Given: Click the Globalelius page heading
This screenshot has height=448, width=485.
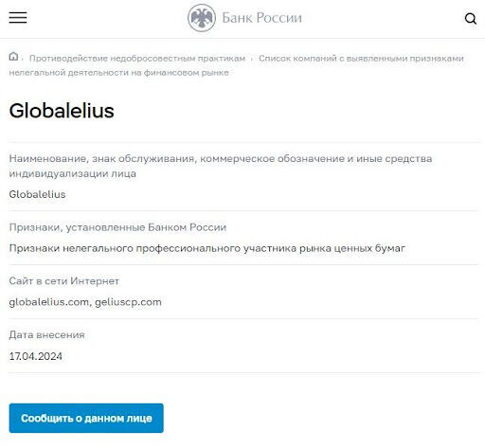Looking at the screenshot, I should coord(62,111).
